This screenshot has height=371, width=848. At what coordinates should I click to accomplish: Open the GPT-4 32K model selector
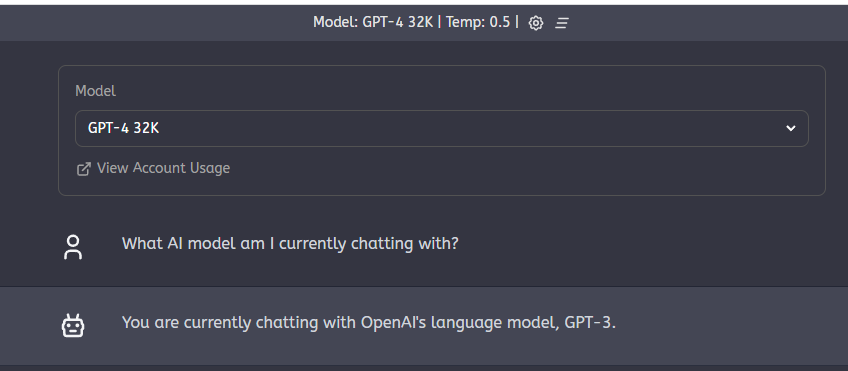441,128
